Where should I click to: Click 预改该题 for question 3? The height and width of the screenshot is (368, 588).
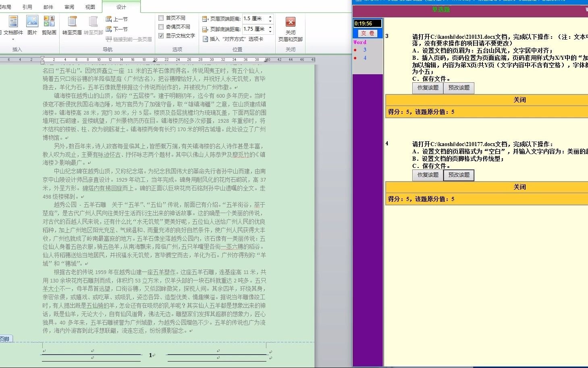coord(459,88)
